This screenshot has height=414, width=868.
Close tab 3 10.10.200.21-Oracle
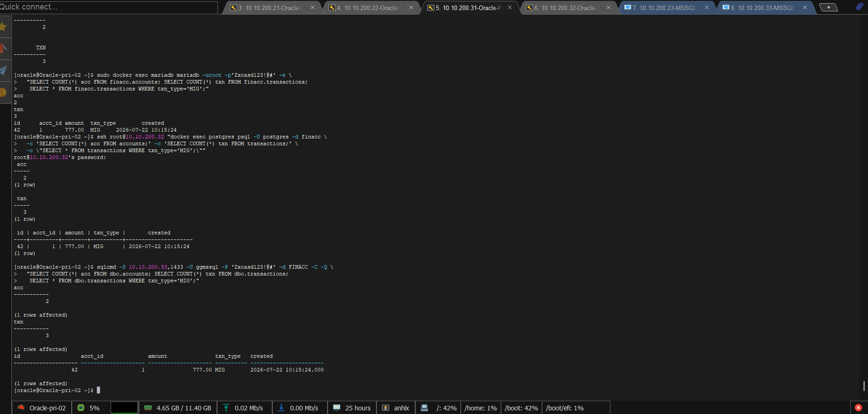coord(312,7)
